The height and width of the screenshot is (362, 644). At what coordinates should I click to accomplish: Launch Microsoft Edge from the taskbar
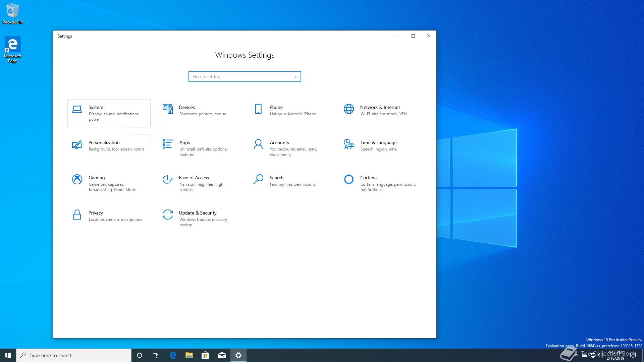point(173,355)
